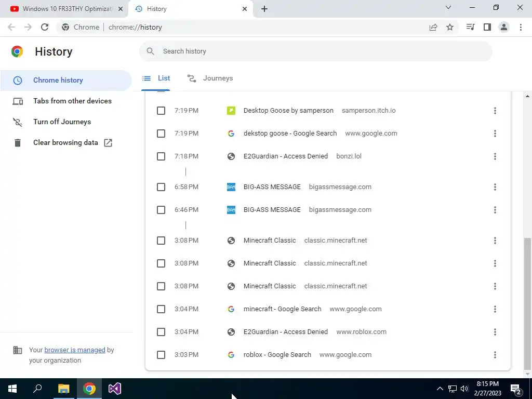This screenshot has width=532, height=399.
Task: Open actions menu for bonzi.lol entry
Action: (x=495, y=156)
